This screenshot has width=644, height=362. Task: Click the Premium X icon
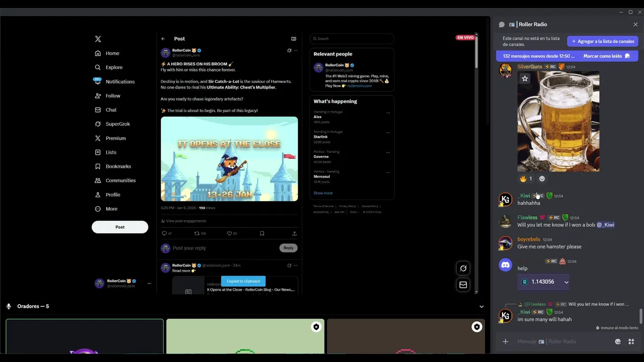pos(98,138)
